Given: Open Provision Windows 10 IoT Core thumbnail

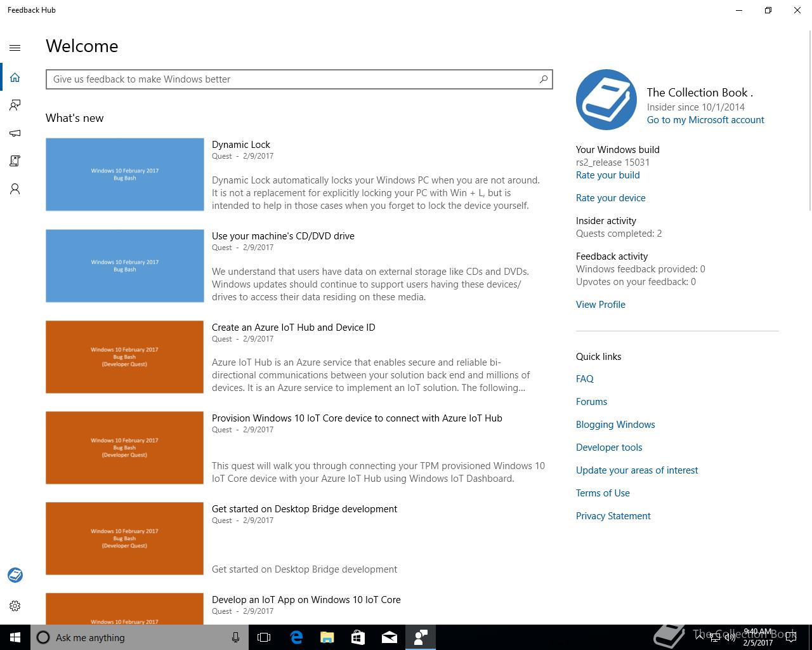Looking at the screenshot, I should [125, 448].
